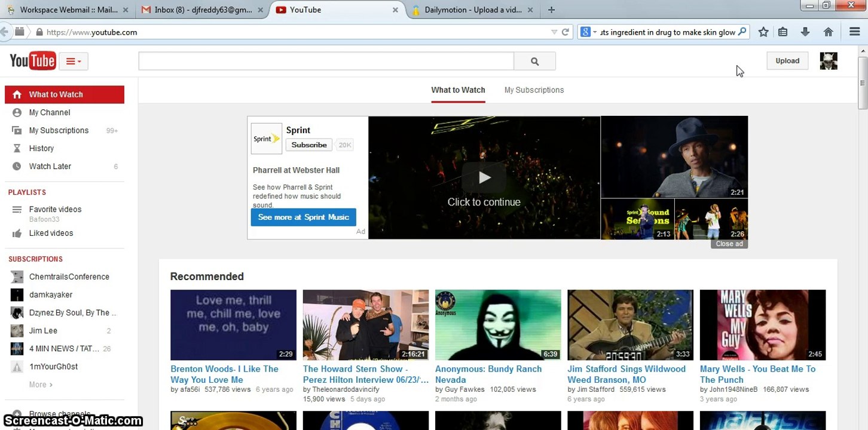Open the 2:21 Pharrell ad thumbnail
868x430 pixels.
coord(674,157)
